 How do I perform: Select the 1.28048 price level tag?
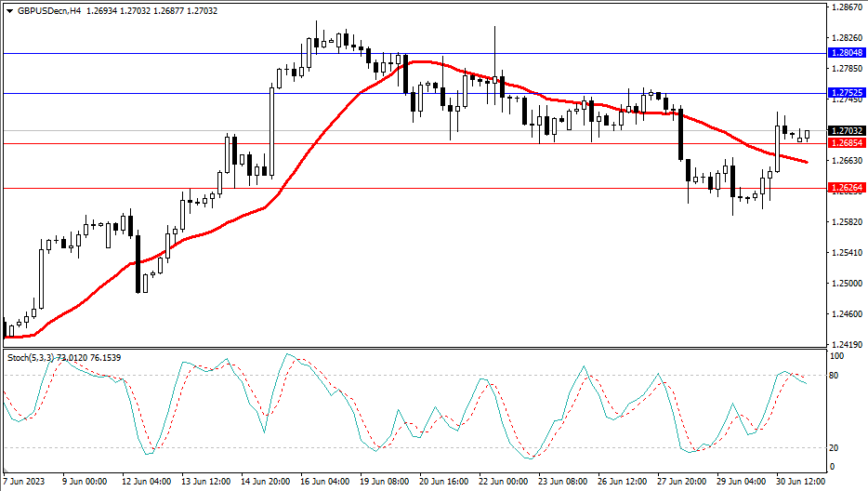tap(846, 54)
